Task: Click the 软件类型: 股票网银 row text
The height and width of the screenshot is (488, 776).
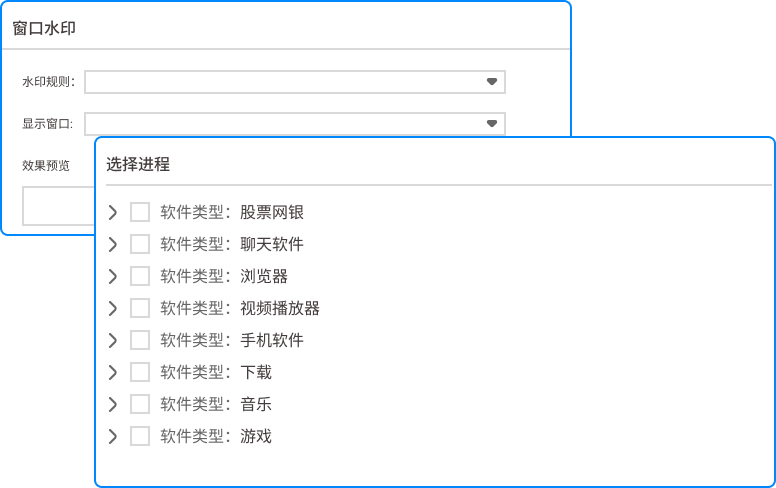Action: 232,212
